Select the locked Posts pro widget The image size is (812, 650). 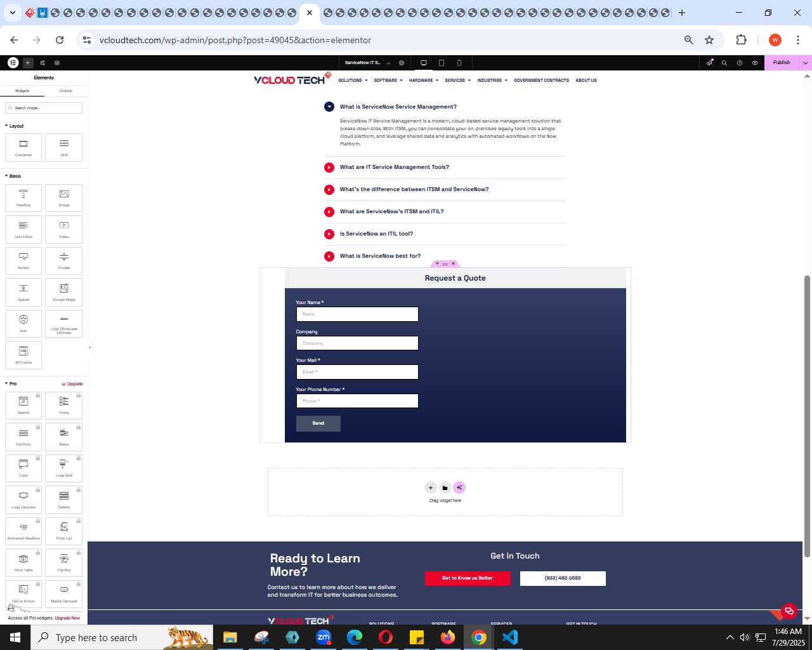tap(64, 406)
